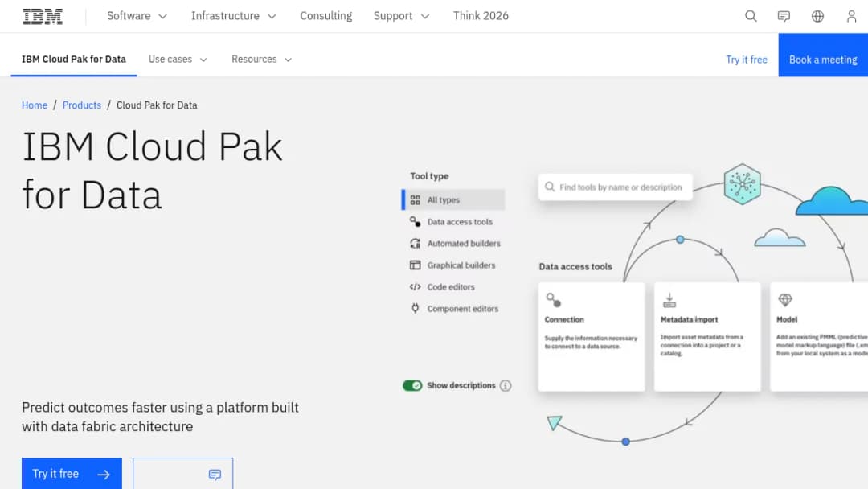The image size is (868, 489).
Task: Expand the Use cases dropdown chevron
Action: [x=203, y=60]
